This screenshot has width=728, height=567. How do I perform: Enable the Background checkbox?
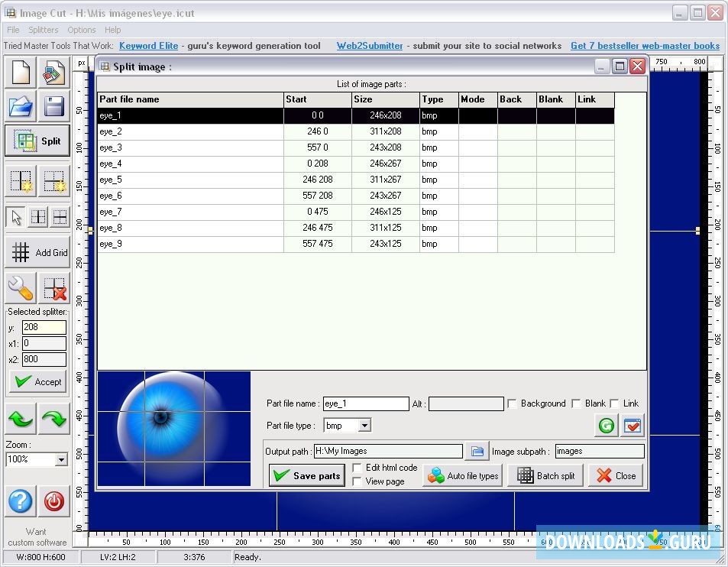513,403
